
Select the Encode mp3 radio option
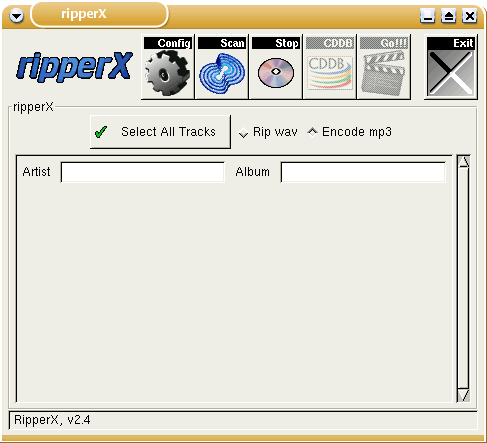312,132
